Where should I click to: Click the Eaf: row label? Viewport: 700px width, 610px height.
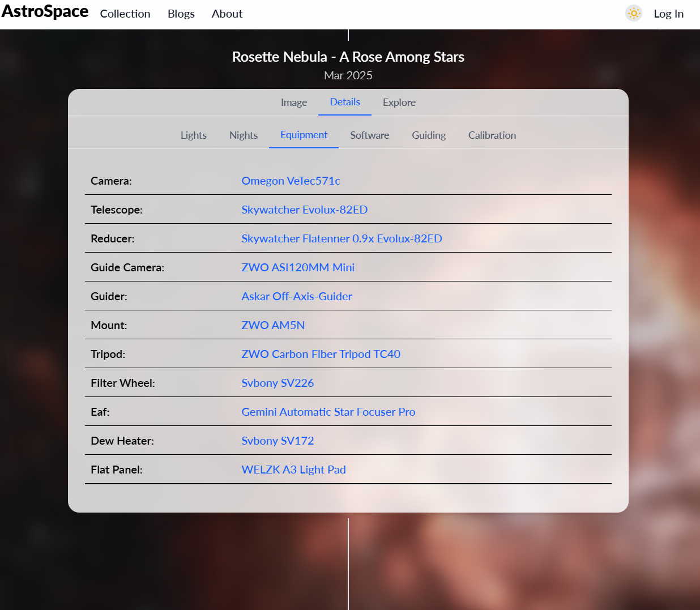[x=100, y=412]
